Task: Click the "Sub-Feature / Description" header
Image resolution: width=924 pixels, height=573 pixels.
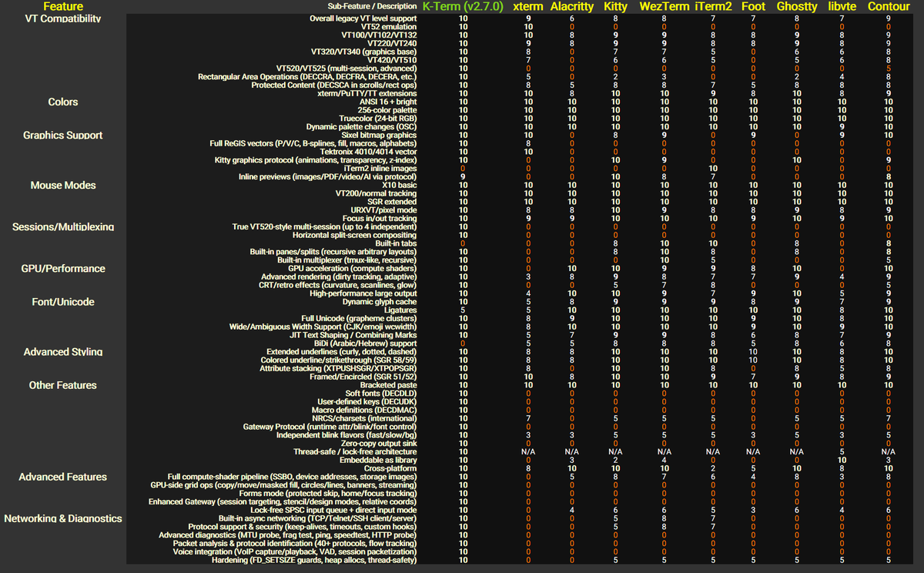Action: 372,6
